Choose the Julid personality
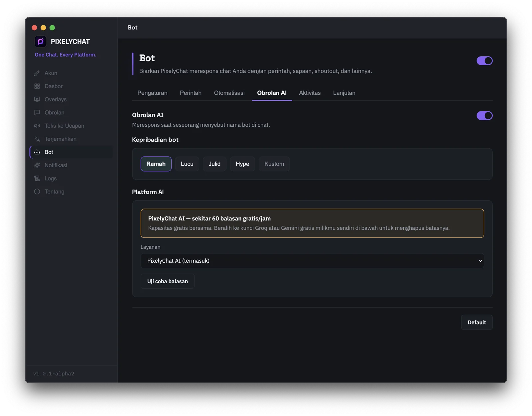 [214, 164]
